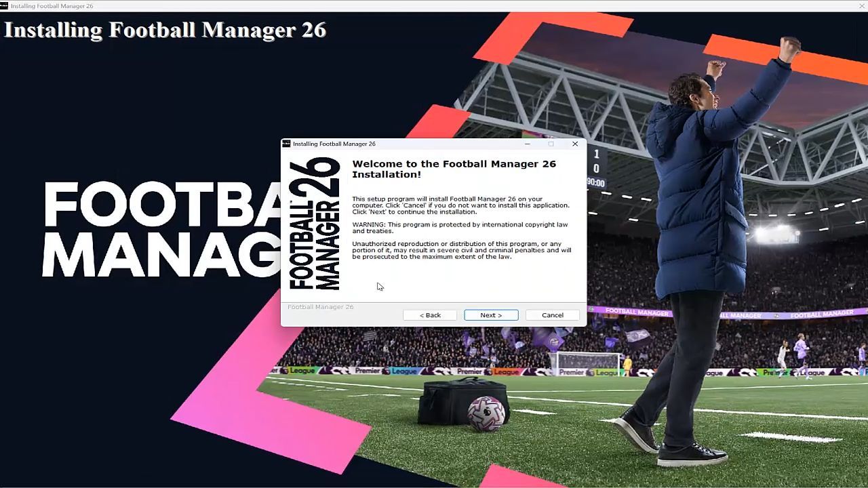Click the 'Unauthorized reproduction or distribution' paragraph
Screen dimensions: 868x488
coord(461,250)
